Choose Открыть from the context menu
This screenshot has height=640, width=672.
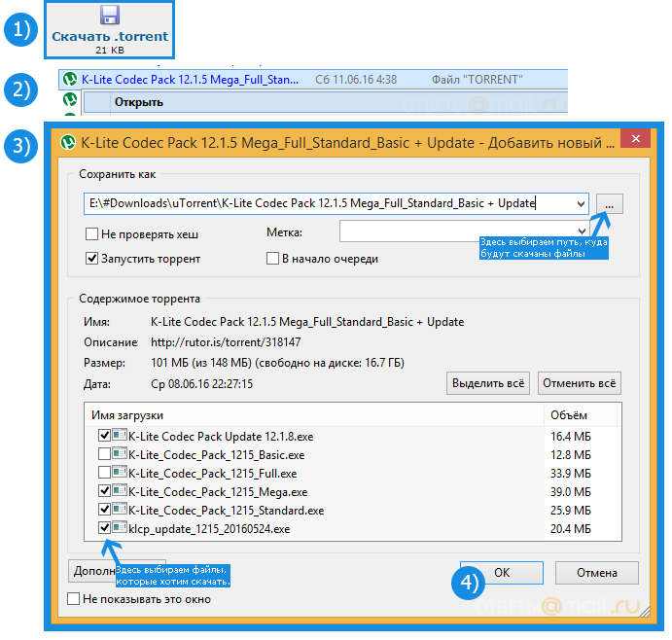click(139, 102)
